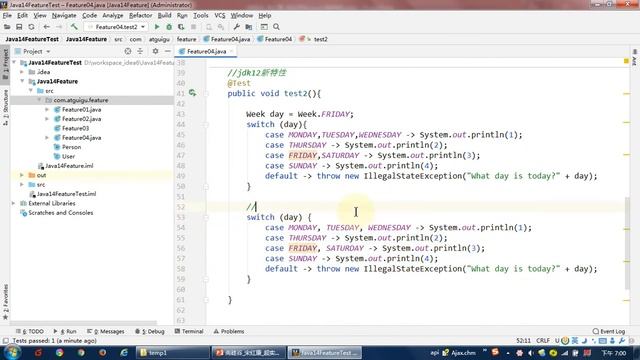Collapse com.atguigu.feature package node
The width and height of the screenshot is (640, 360).
tap(39, 100)
